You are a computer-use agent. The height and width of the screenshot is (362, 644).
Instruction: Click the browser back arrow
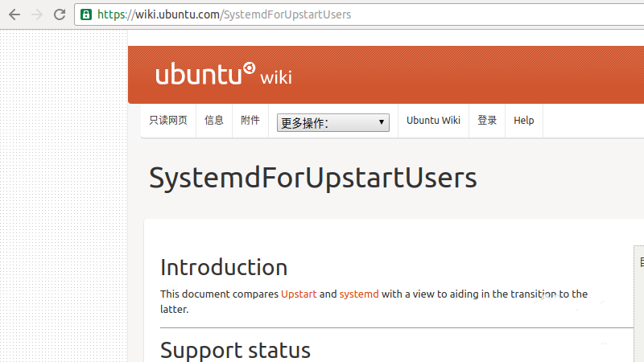click(x=14, y=14)
